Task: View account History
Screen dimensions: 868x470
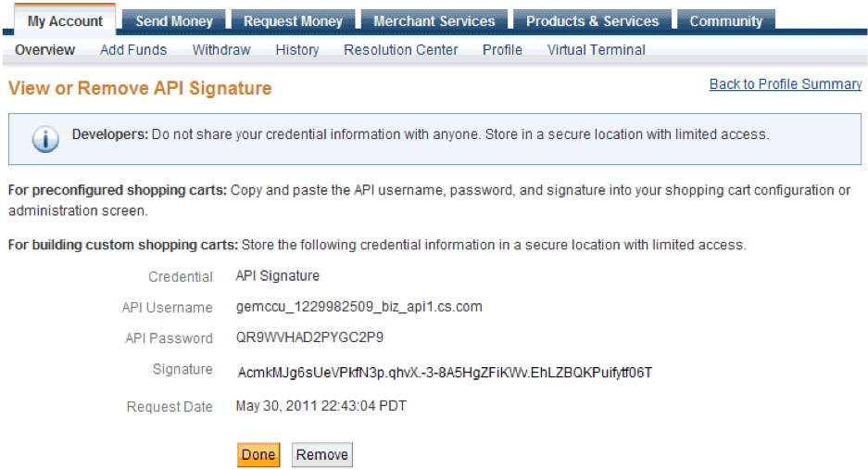Action: [x=297, y=50]
